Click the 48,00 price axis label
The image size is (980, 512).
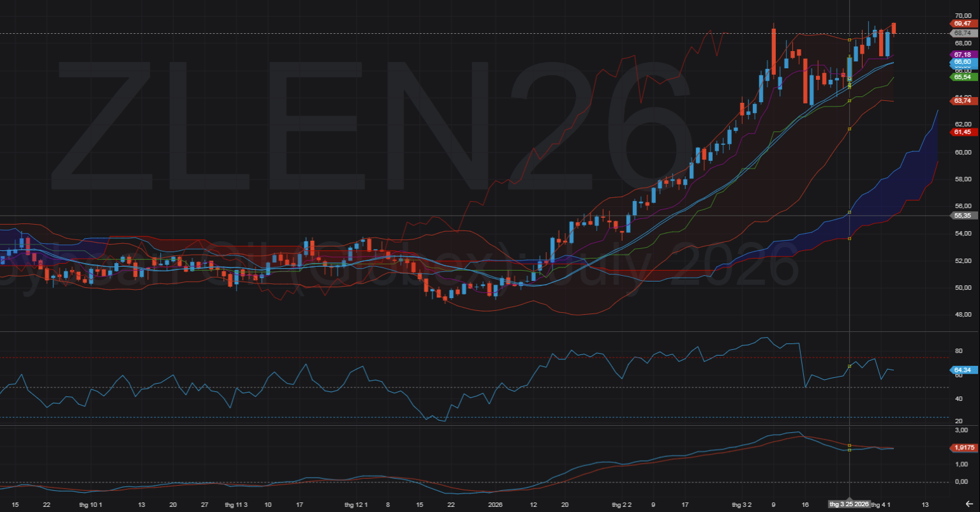click(x=962, y=315)
